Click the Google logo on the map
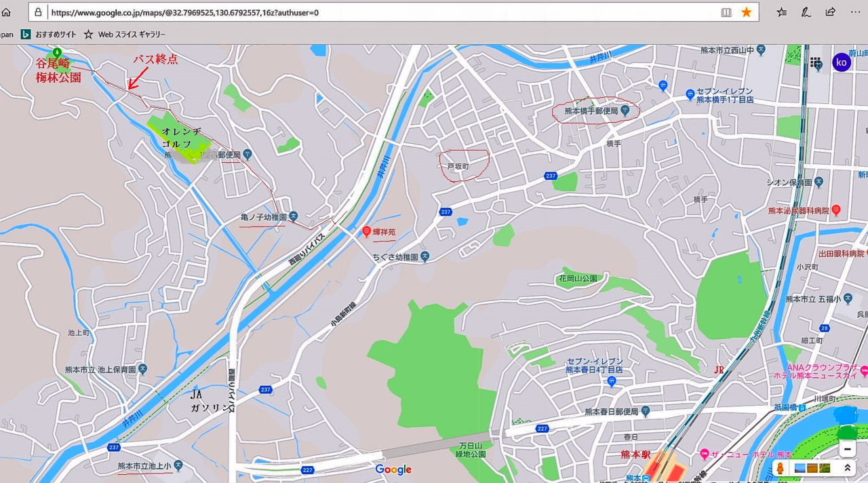Image resolution: width=868 pixels, height=483 pixels. [x=393, y=469]
